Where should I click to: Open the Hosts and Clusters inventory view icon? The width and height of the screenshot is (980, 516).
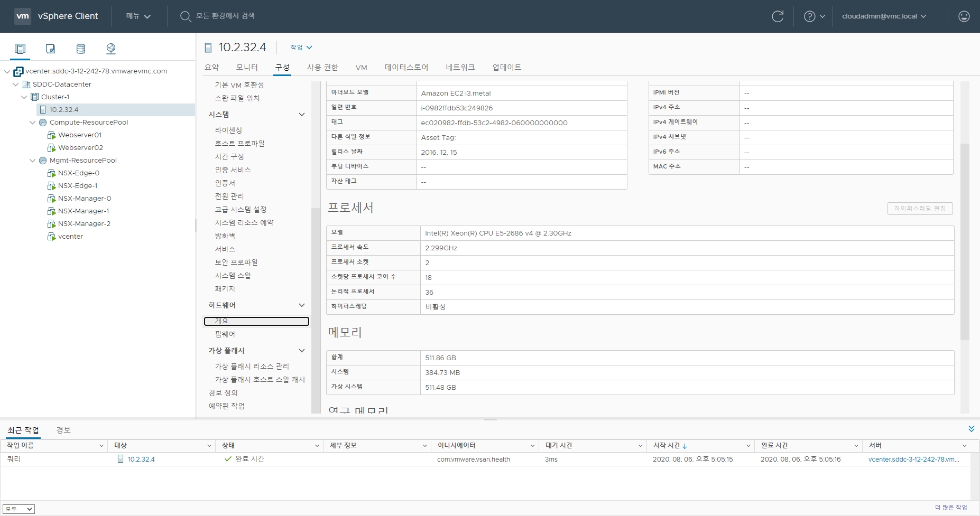20,49
